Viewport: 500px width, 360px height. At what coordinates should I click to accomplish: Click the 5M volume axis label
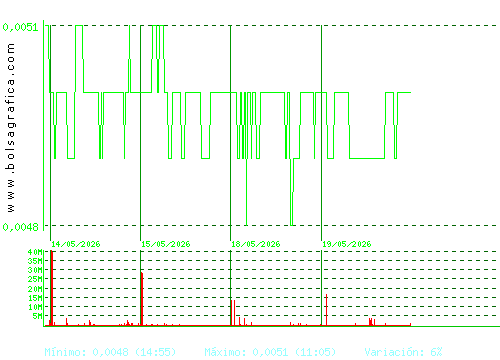(37, 316)
